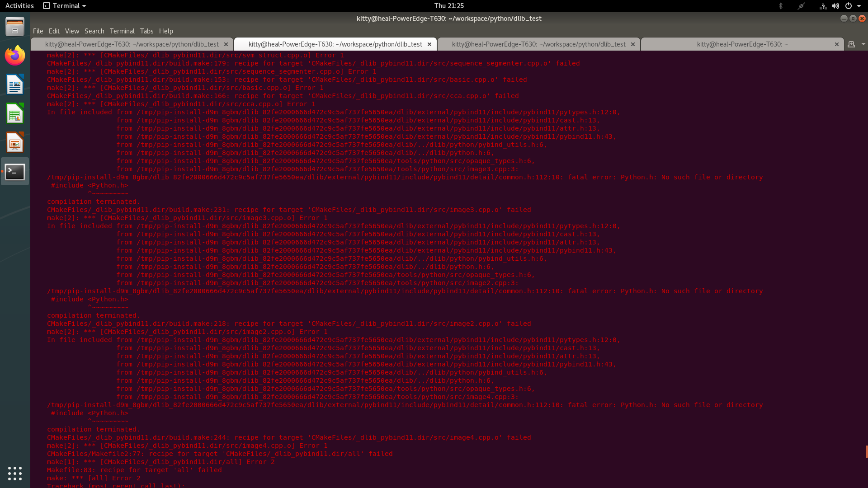The height and width of the screenshot is (488, 868).
Task: Close the third dlib_test tab
Action: point(633,44)
